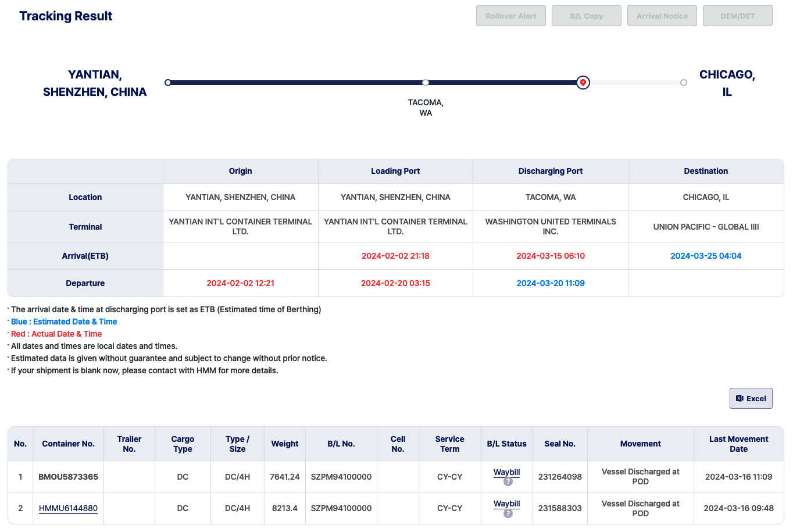Click the Discharging Port column header
The width and height of the screenshot is (793, 532).
point(550,171)
